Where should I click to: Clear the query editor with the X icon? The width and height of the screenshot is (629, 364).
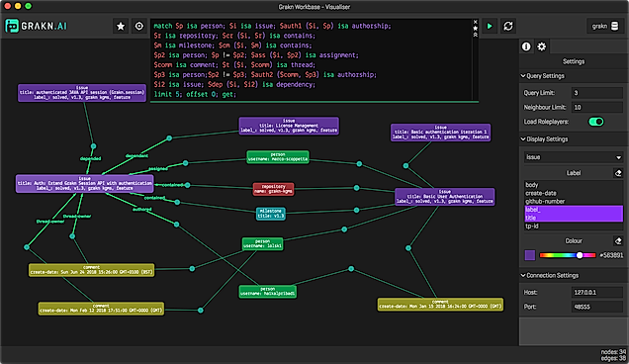coord(476,22)
